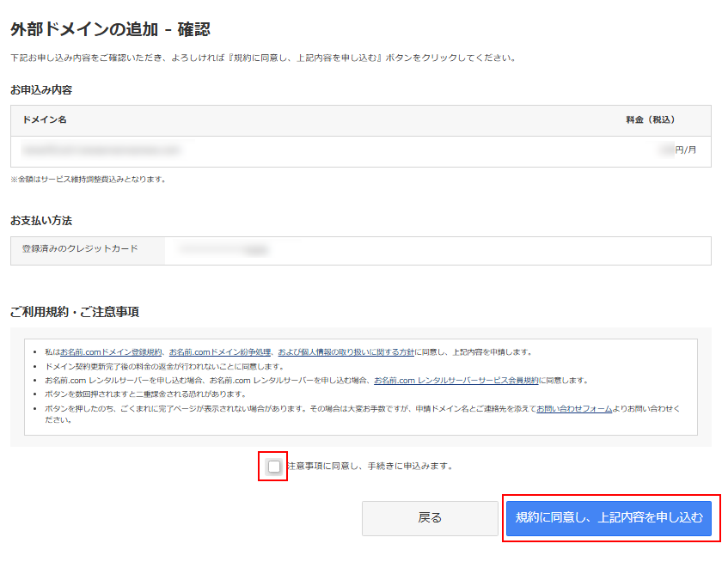
Task: Follow the お問い合わせフォーム link
Action: (x=574, y=408)
